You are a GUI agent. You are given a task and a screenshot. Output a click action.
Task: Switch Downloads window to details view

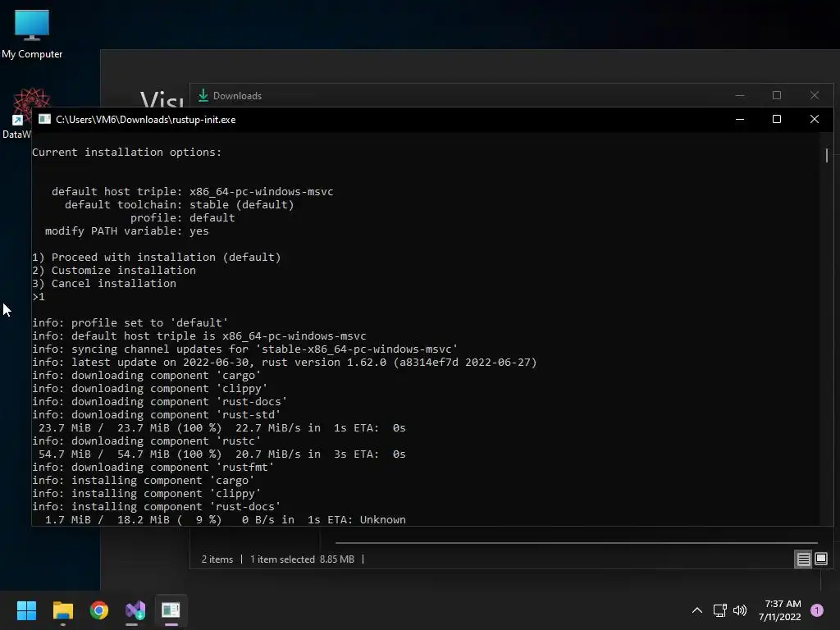804,559
